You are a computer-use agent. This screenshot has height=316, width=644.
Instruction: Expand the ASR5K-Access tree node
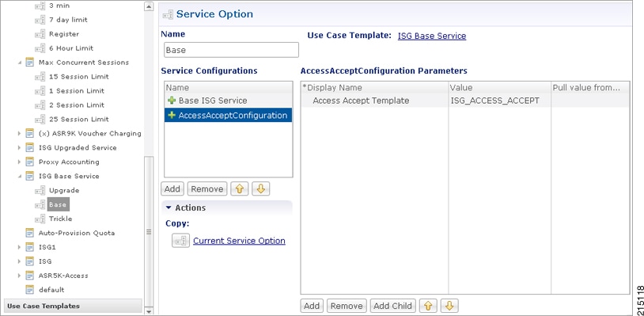19,276
